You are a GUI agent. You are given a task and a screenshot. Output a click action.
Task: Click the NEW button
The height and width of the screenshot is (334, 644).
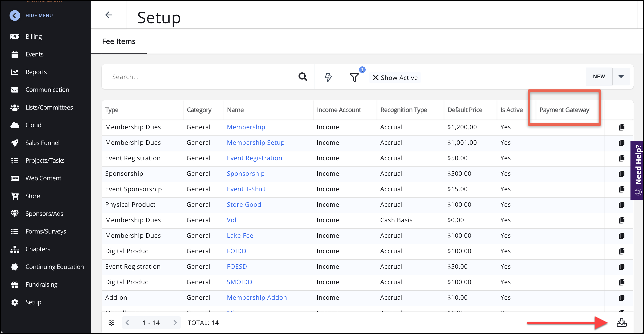[x=599, y=76]
